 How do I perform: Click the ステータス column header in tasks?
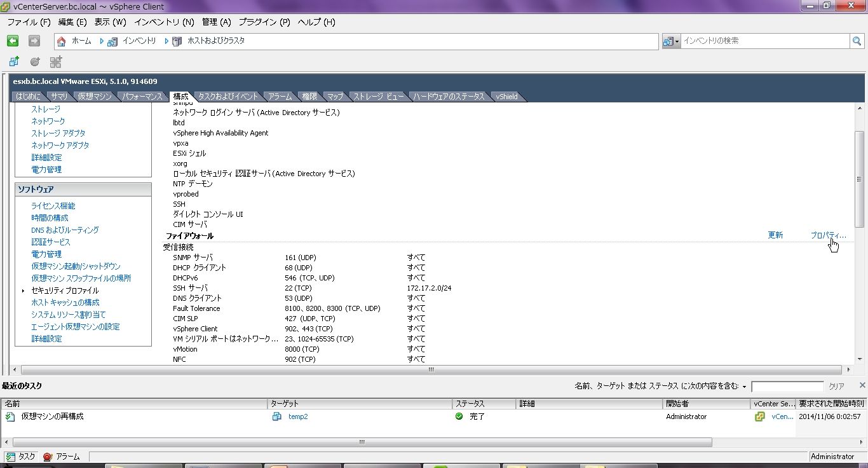click(484, 404)
